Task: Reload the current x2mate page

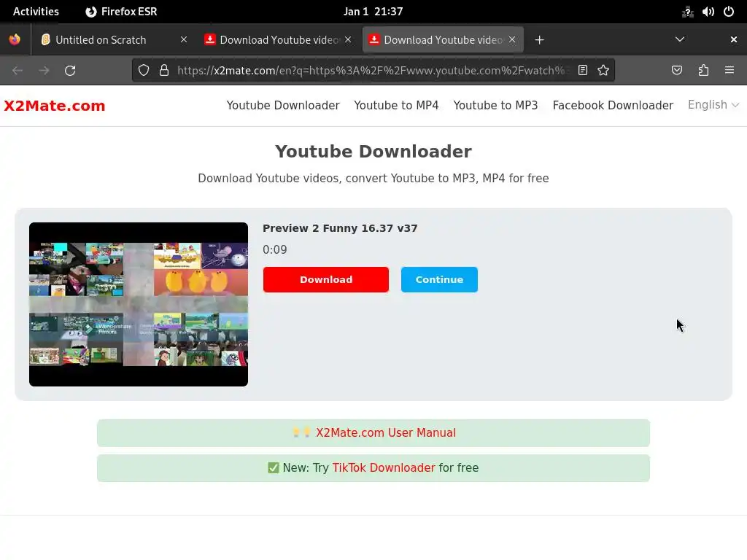Action: (x=70, y=71)
